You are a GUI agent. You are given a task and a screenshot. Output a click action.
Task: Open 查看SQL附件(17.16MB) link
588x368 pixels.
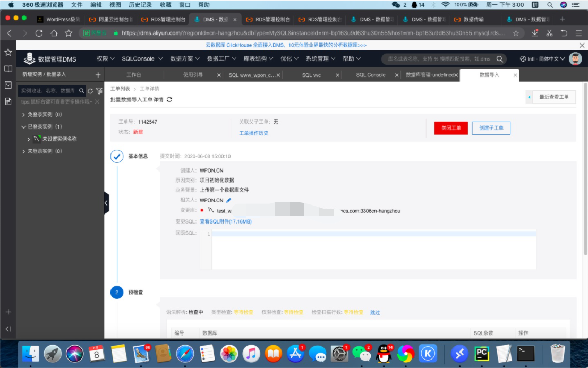coord(226,221)
